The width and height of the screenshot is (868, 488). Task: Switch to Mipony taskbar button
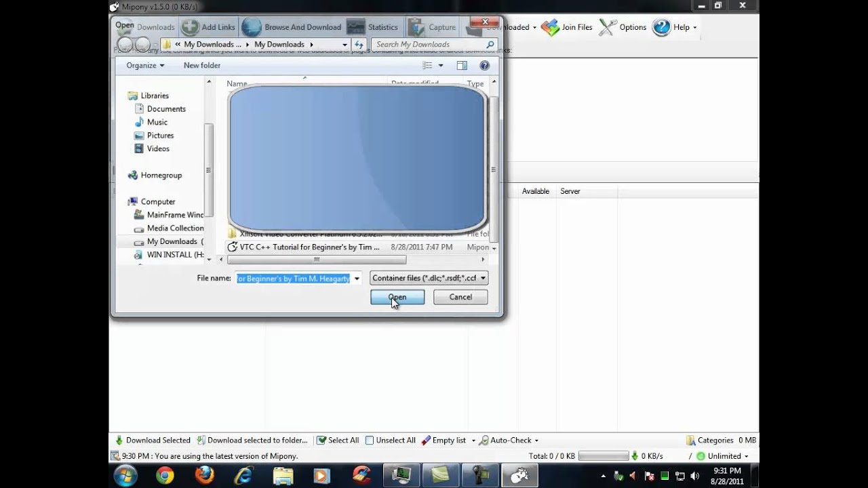point(519,476)
